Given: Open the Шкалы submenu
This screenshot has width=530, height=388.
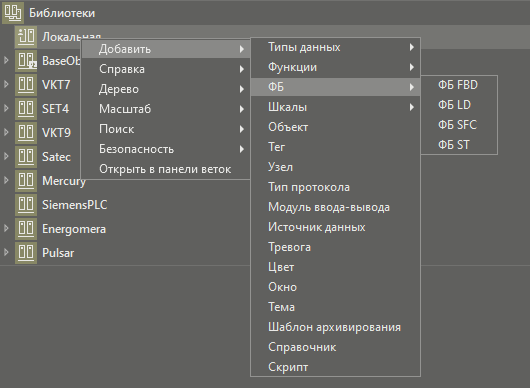Looking at the screenshot, I should 335,107.
